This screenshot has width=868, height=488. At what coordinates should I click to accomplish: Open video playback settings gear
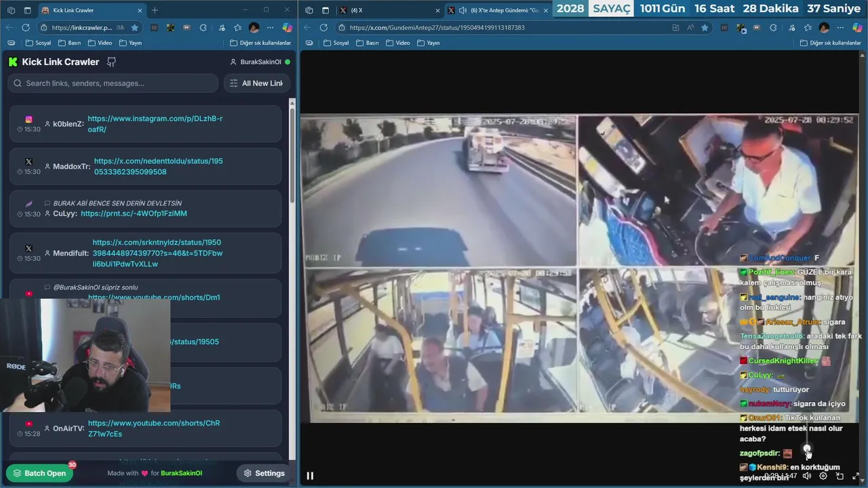[x=823, y=476]
